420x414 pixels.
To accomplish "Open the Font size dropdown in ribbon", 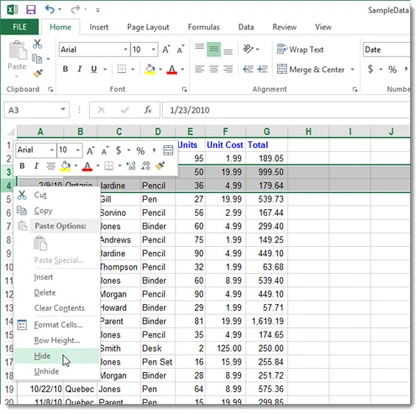I will [153, 50].
